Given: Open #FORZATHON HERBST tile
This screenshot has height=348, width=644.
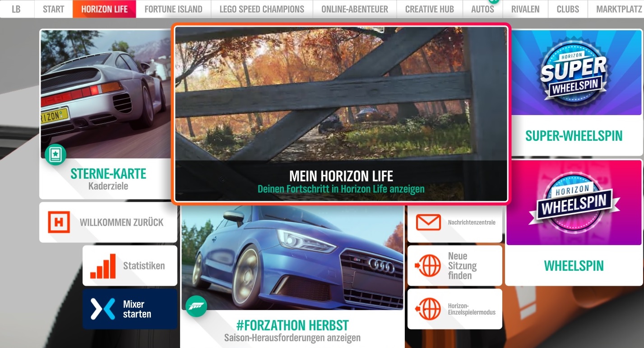Looking at the screenshot, I should pos(292,276).
